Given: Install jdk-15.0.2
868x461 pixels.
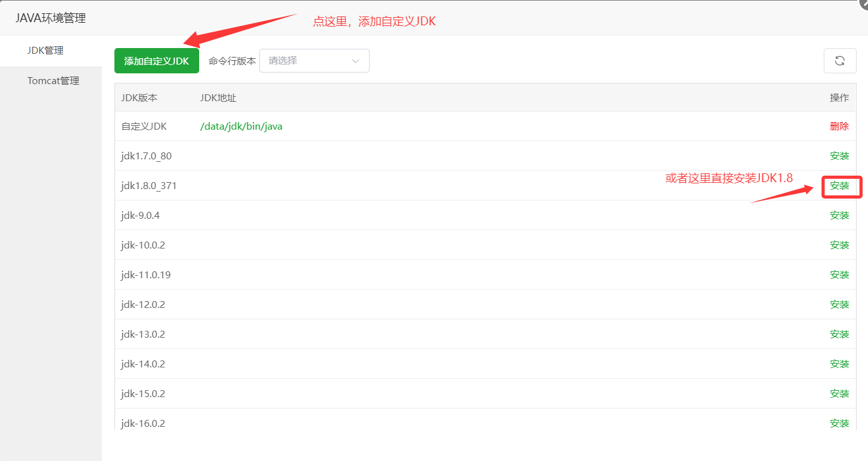Looking at the screenshot, I should [839, 394].
